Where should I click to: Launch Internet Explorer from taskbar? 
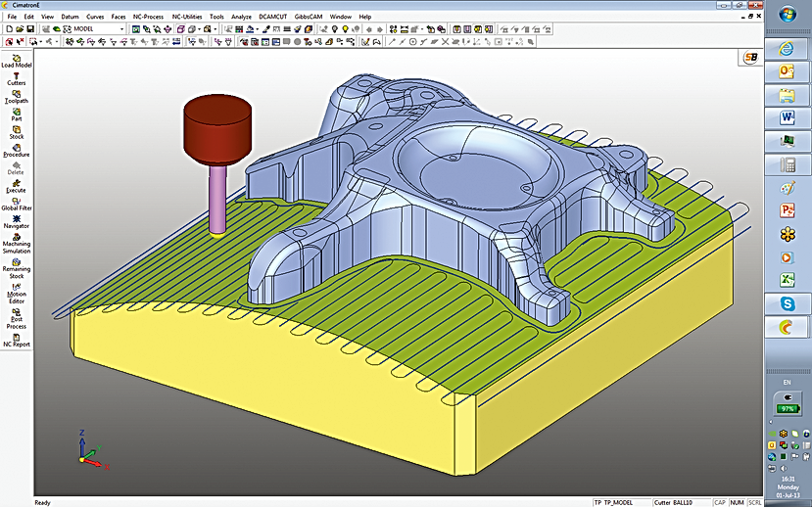[788, 49]
